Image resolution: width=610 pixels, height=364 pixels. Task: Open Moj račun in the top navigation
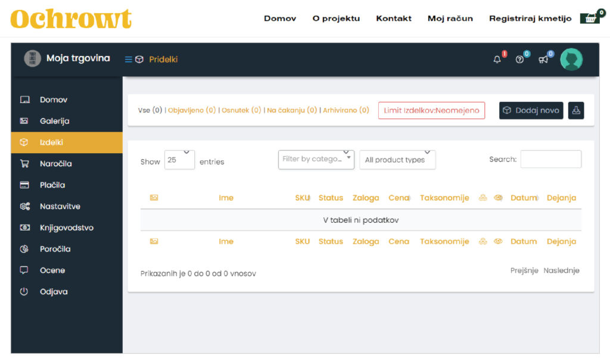(450, 18)
